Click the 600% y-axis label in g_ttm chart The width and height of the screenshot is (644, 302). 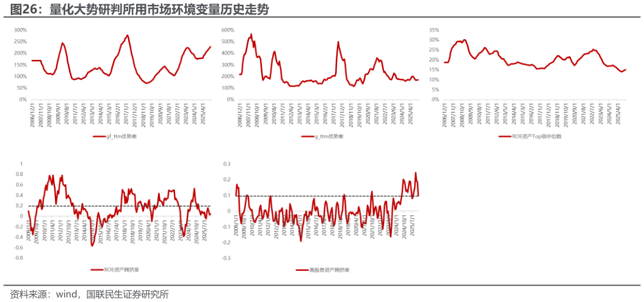[x=227, y=30]
